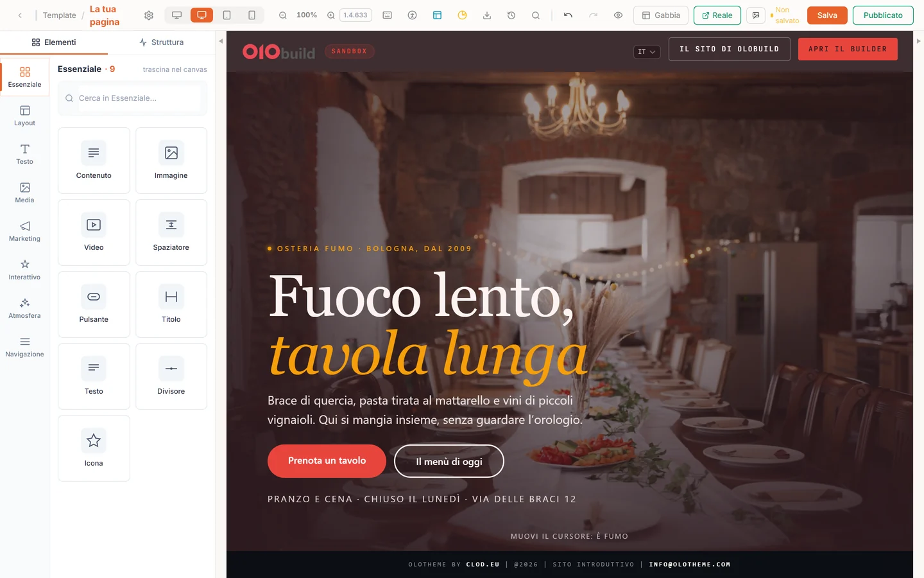Focus the Cerca in Essenziale search field
Viewport: 924px width, 578px height.
coord(132,98)
